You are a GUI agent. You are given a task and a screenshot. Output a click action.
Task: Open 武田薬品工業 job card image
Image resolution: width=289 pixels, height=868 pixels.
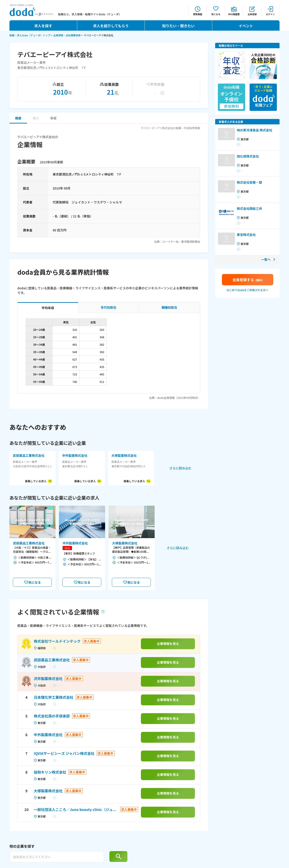[33, 522]
